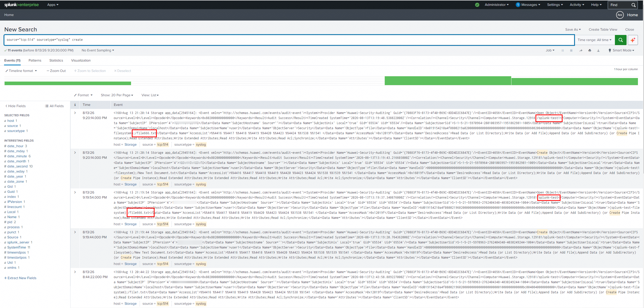Expand the 9:19:54 PM event row

click(x=75, y=192)
